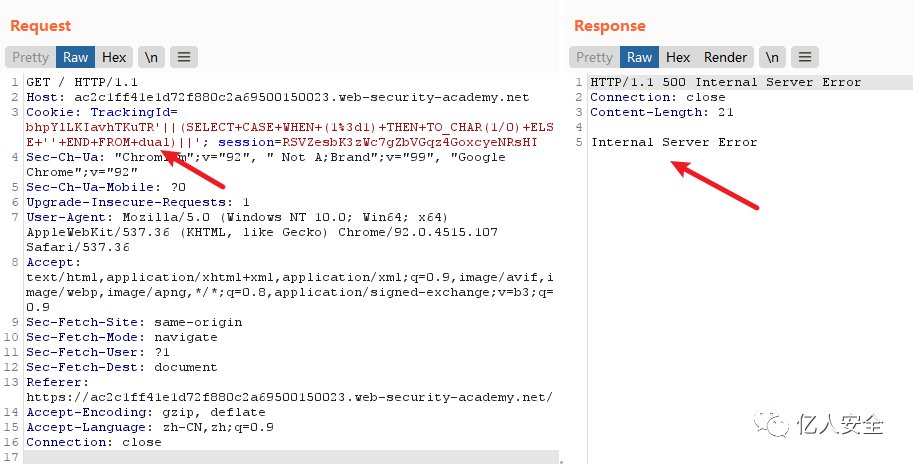
Task: Click the Host header line
Action: [278, 97]
